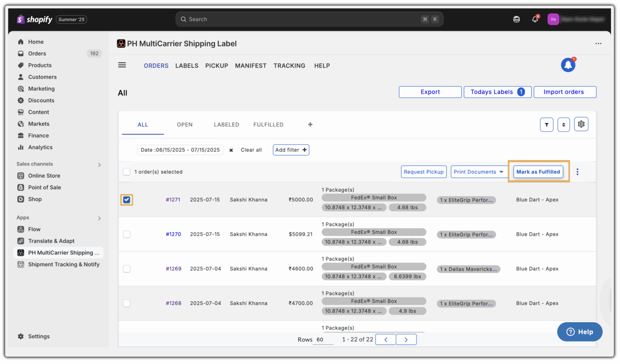The image size is (620, 364).
Task: Remove the date filter with X
Action: tap(231, 150)
